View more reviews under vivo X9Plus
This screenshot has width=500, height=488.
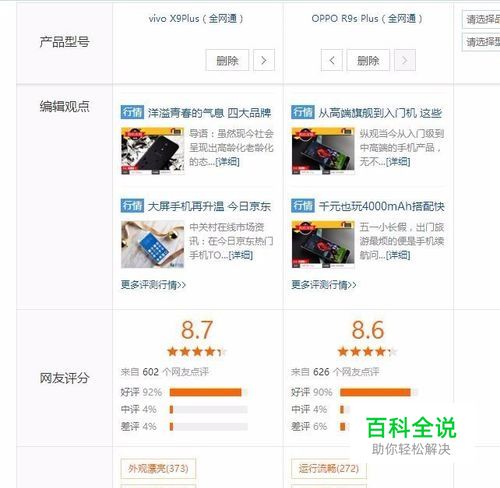[x=153, y=285]
